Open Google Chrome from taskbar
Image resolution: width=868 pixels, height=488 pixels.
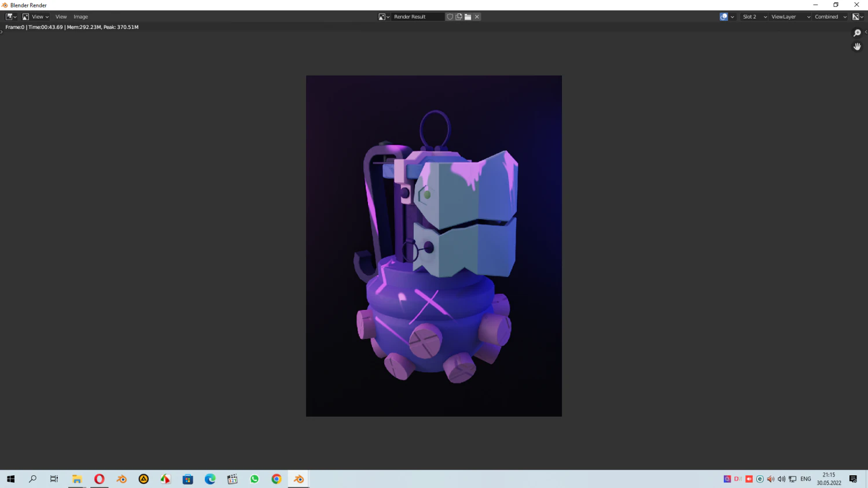277,479
